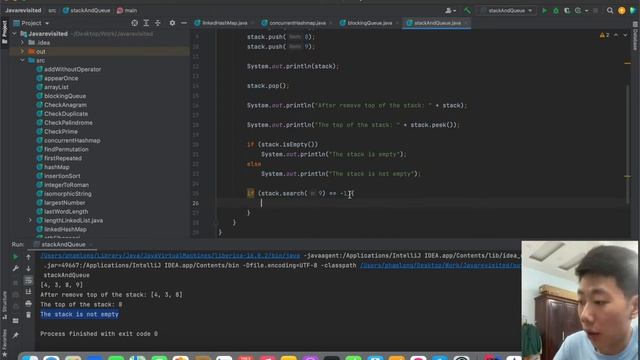Open Search Everywhere magnifier icon
Image resolution: width=640 pixels, height=360 pixels.
[x=610, y=11]
